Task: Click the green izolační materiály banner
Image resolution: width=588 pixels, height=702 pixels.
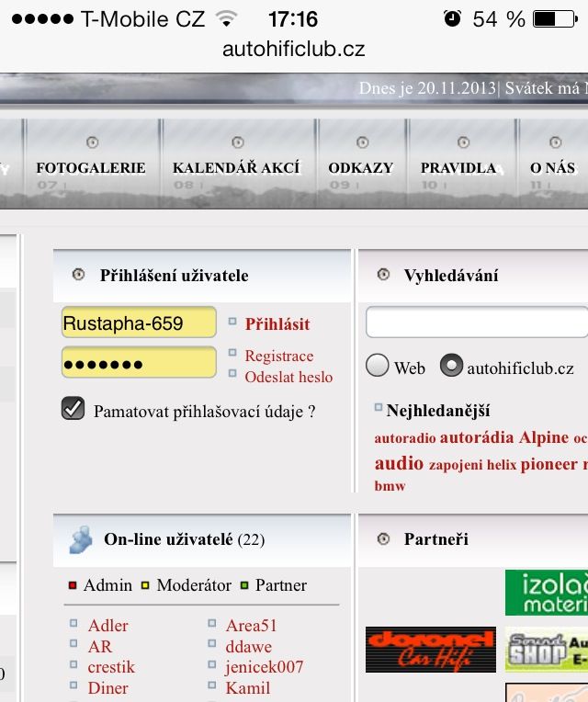Action: 547,593
